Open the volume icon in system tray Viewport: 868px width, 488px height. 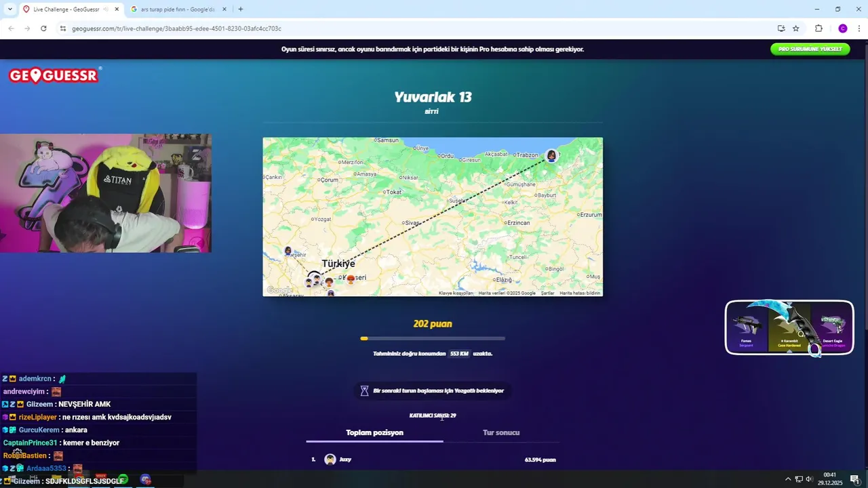click(809, 479)
